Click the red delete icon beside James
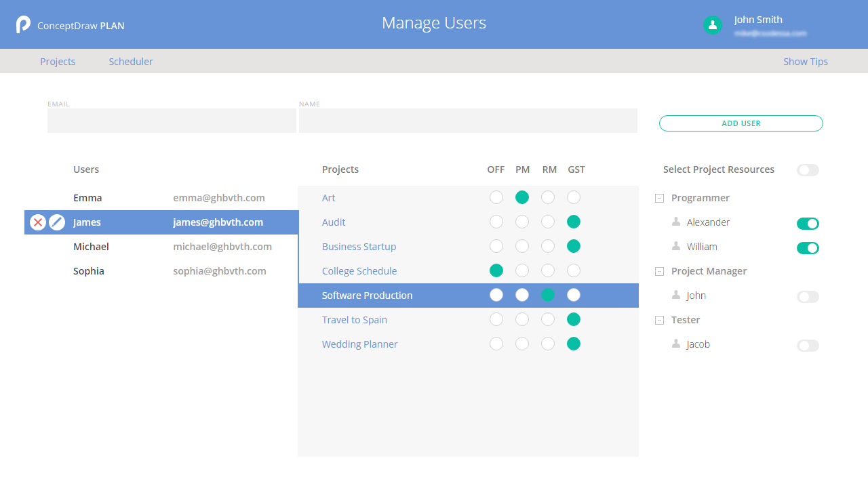 (38, 222)
